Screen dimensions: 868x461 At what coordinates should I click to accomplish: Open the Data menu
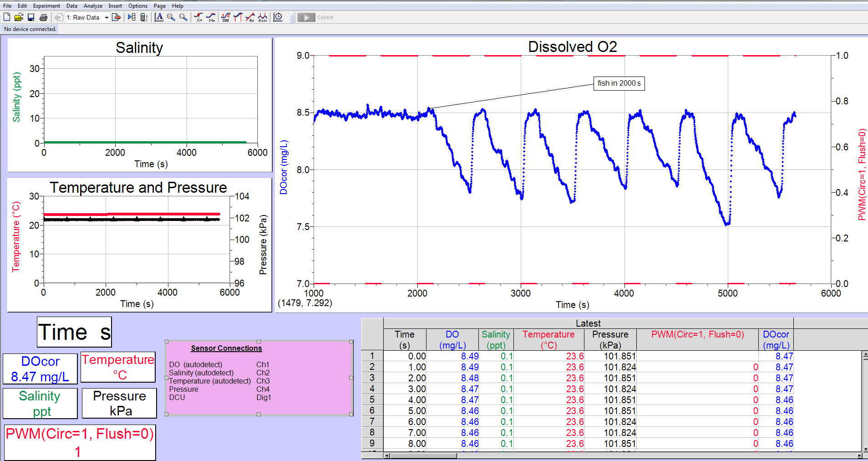[72, 6]
